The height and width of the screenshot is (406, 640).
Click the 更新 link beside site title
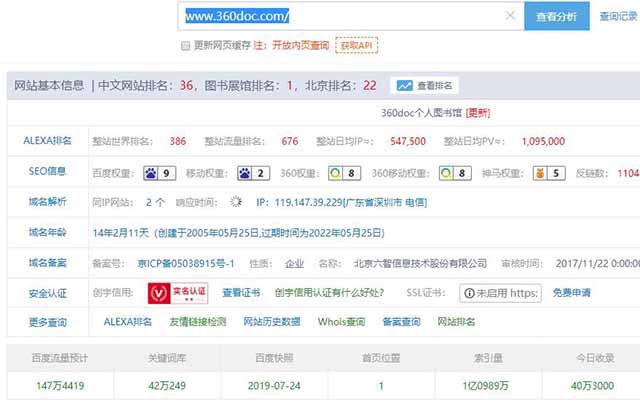[x=477, y=113]
